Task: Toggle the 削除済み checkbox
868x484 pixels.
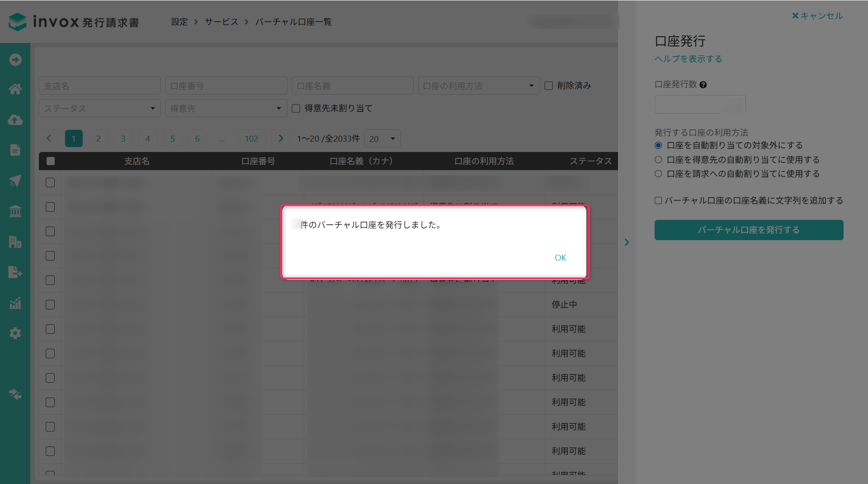Action: 549,86
